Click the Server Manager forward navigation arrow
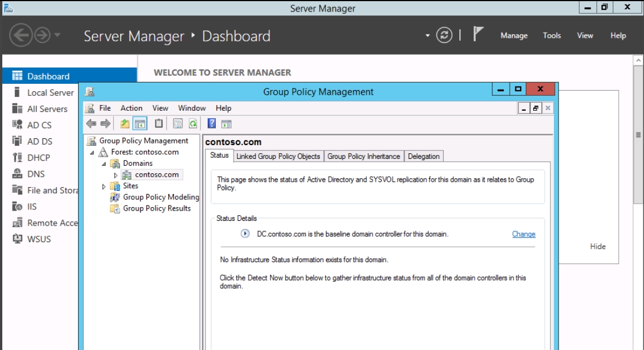This screenshot has width=644, height=350. pyautogui.click(x=42, y=36)
